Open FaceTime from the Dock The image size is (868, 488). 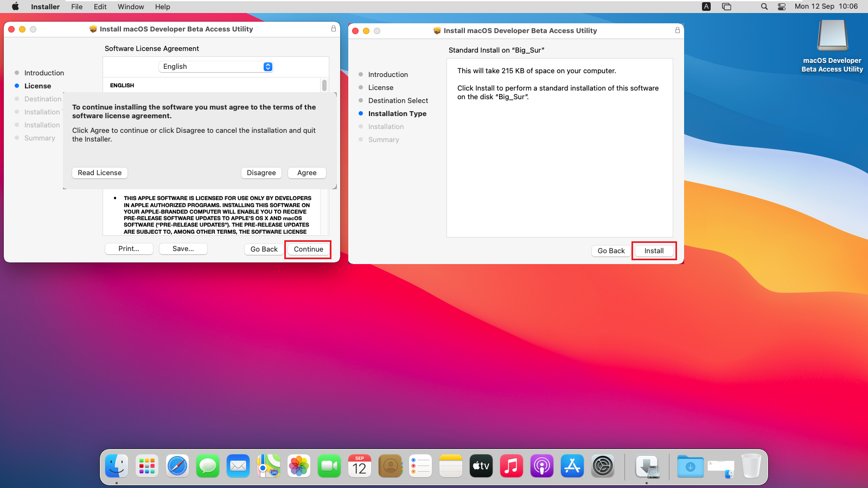coord(329,466)
